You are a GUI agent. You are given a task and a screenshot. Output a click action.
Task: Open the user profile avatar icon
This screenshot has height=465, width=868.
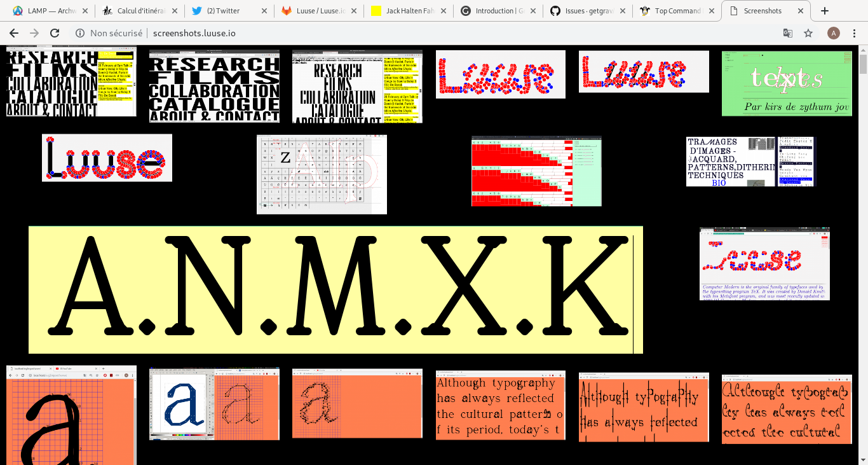point(832,33)
